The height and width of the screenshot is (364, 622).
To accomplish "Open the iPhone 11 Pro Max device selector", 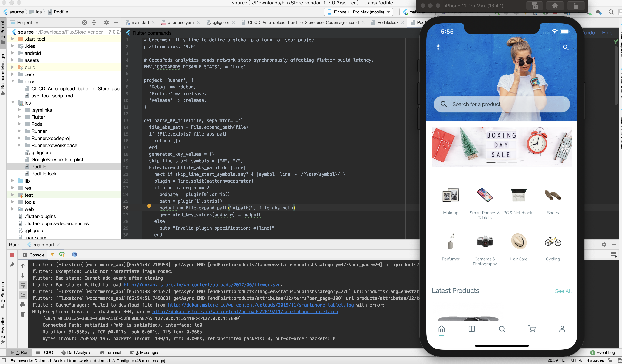I will (x=358, y=12).
